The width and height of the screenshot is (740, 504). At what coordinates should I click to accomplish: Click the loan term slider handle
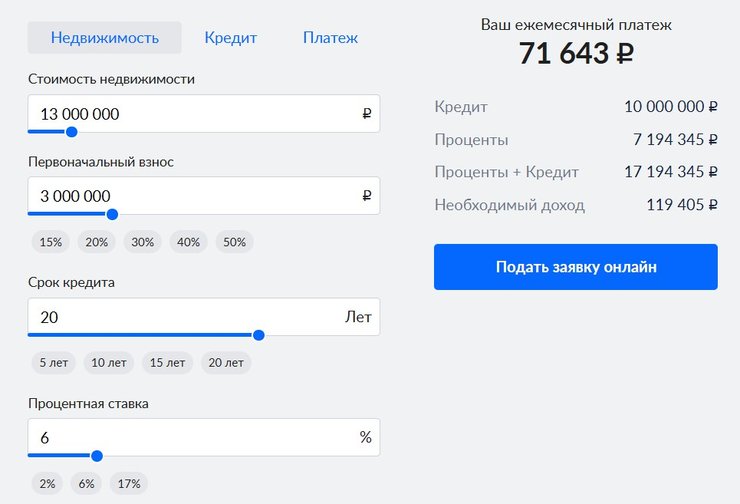tap(259, 336)
